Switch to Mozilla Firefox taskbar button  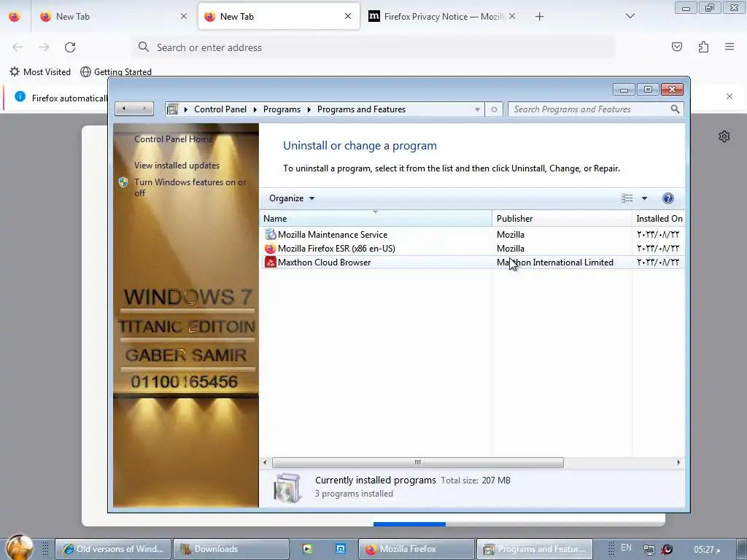[417, 549]
